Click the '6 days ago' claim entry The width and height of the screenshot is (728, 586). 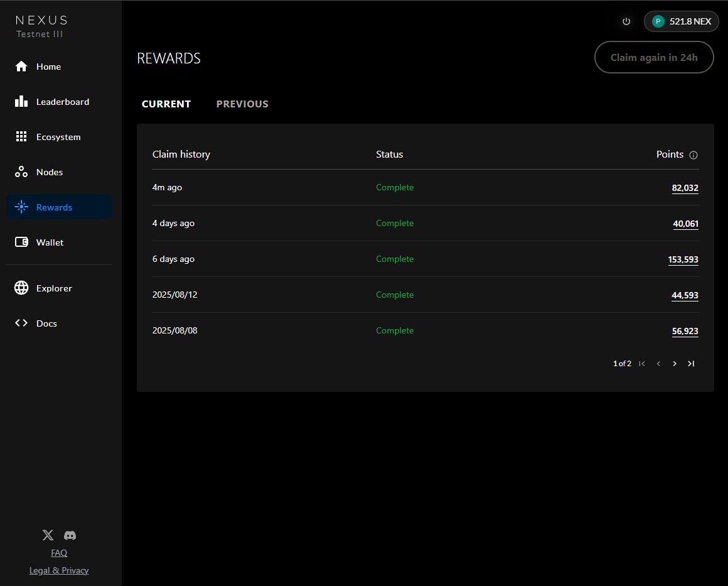pos(173,259)
